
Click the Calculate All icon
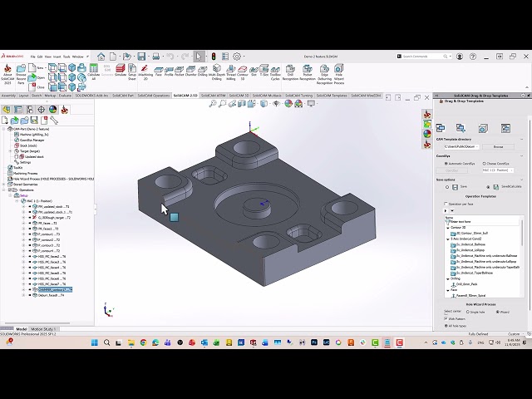click(94, 72)
